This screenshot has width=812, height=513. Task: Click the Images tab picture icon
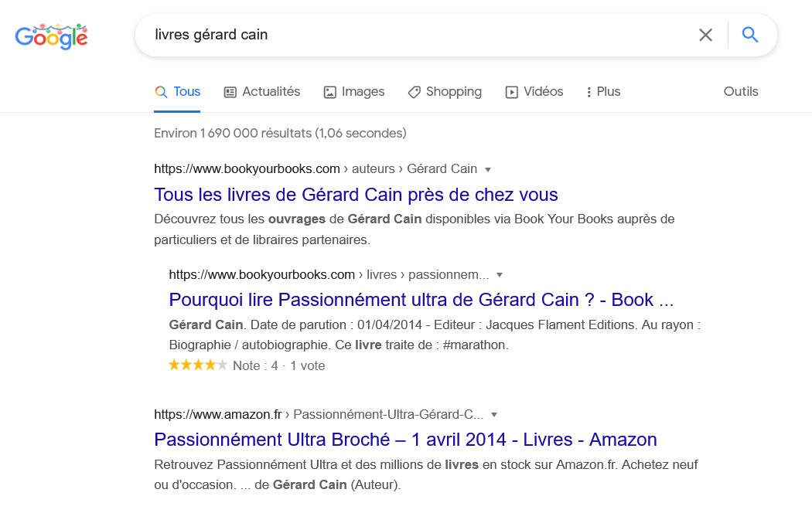click(330, 92)
